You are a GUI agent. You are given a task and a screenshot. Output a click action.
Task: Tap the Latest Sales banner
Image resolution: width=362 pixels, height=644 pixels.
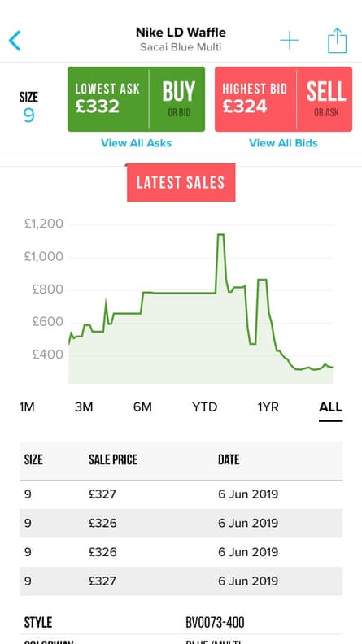point(181,182)
